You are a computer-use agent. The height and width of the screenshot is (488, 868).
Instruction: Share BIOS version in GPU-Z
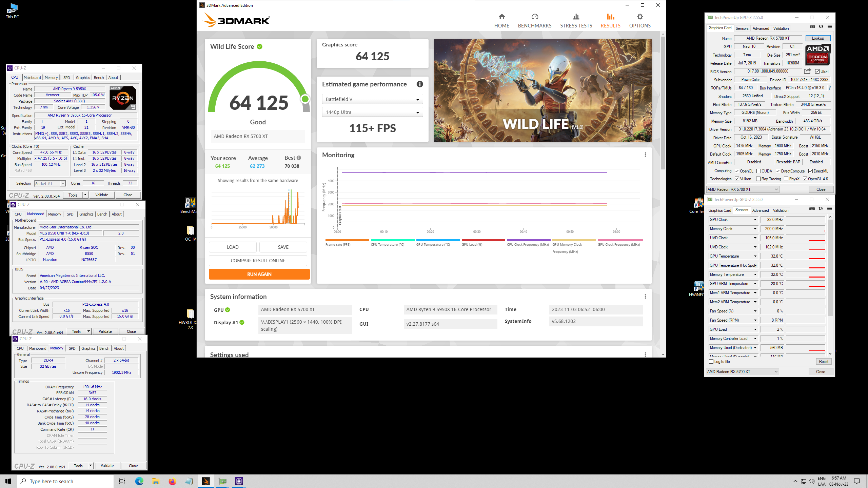tap(807, 71)
